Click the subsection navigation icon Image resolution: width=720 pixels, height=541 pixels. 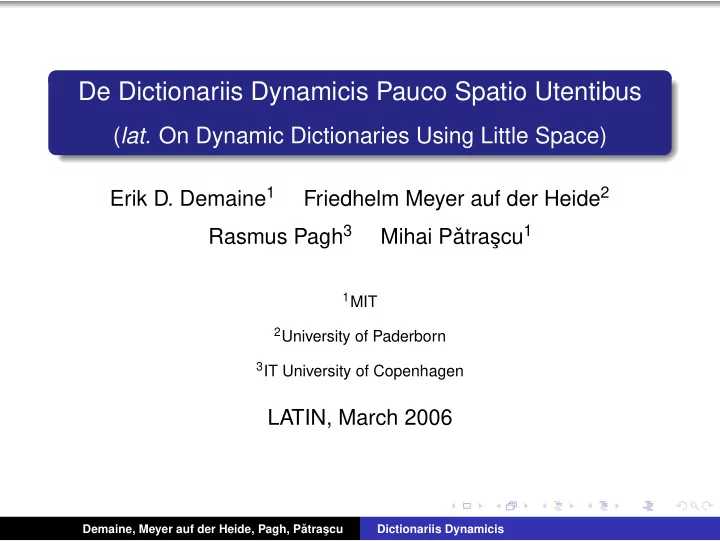pyautogui.click(x=558, y=506)
